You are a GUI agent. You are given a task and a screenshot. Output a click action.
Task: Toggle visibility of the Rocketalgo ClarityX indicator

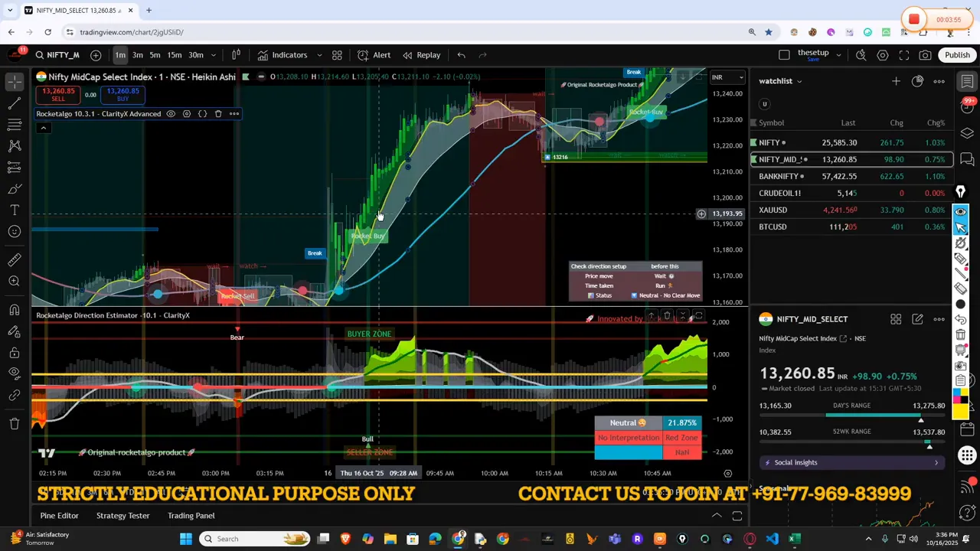171,113
